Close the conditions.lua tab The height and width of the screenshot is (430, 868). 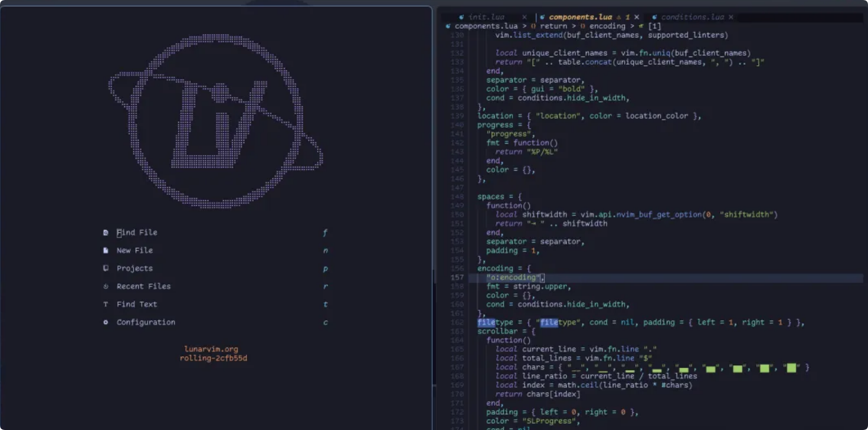731,17
